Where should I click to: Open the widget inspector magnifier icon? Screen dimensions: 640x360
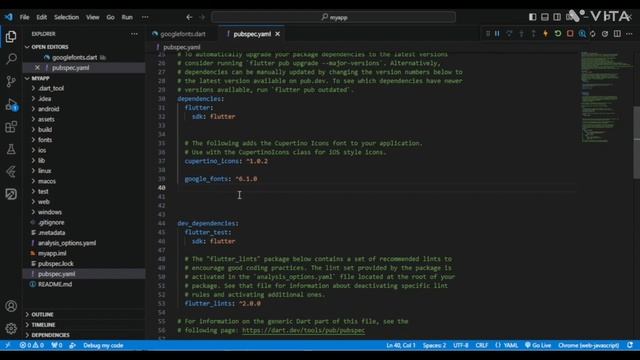point(582,33)
